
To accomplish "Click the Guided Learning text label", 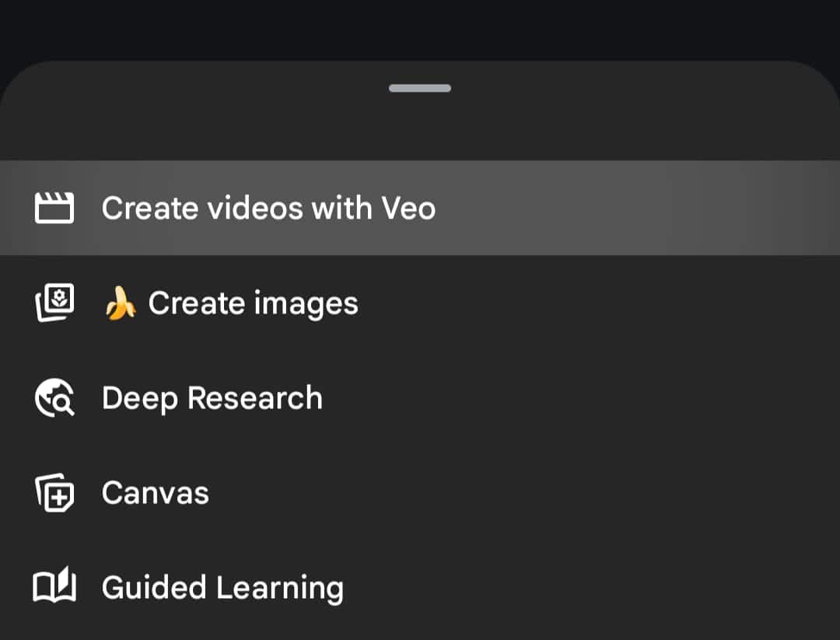I will coord(222,588).
